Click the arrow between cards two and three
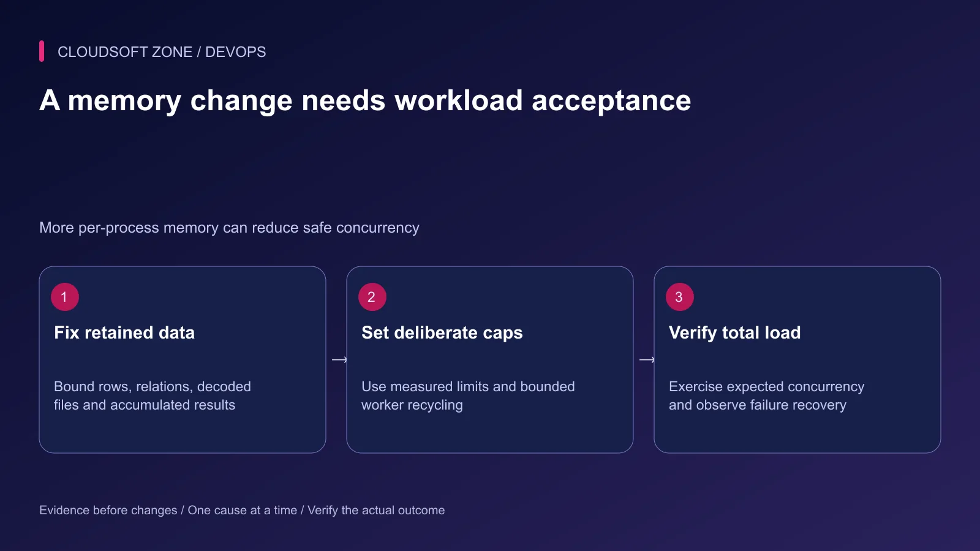The width and height of the screenshot is (980, 551). click(x=647, y=360)
